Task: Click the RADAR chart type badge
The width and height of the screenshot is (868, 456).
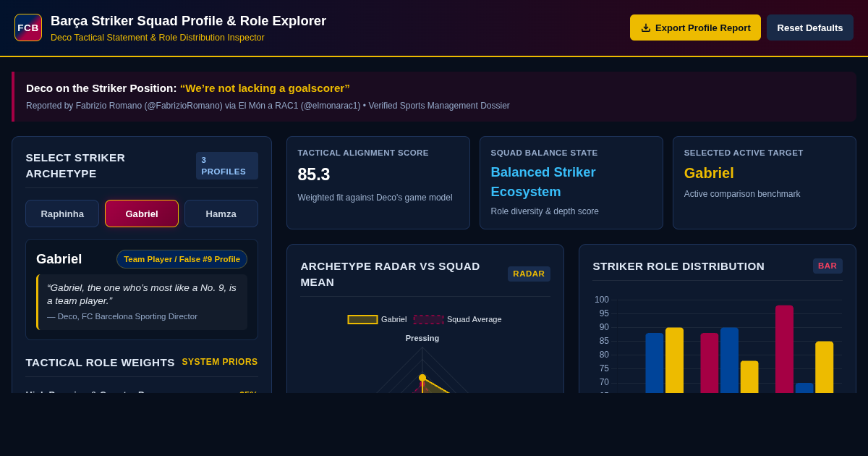Action: click(529, 274)
